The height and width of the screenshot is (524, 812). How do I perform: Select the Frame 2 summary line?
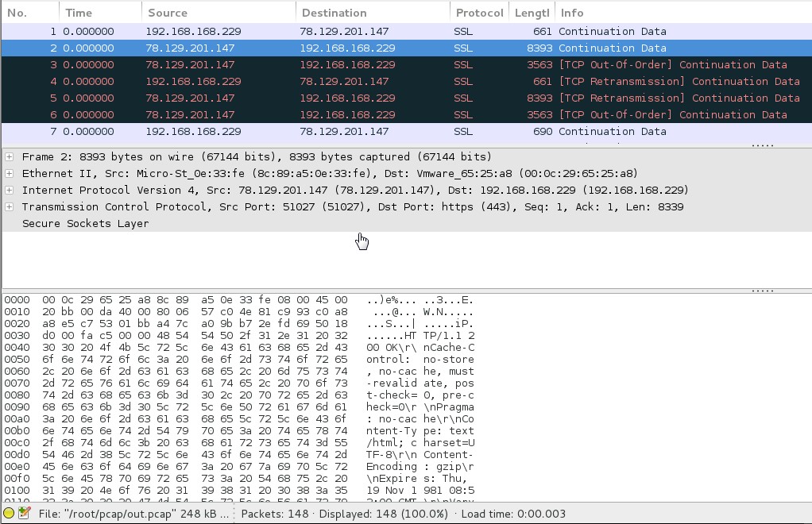click(407, 156)
